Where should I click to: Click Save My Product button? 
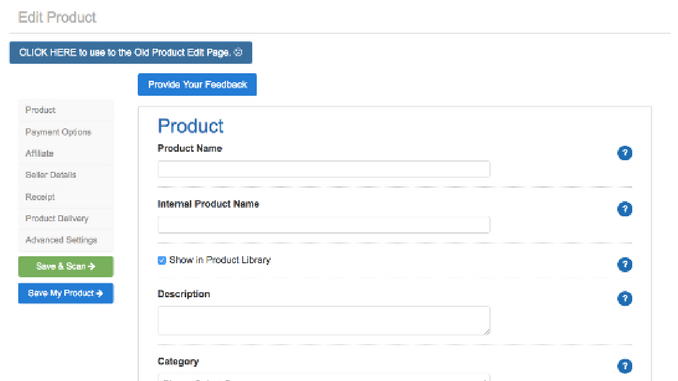pyautogui.click(x=66, y=293)
